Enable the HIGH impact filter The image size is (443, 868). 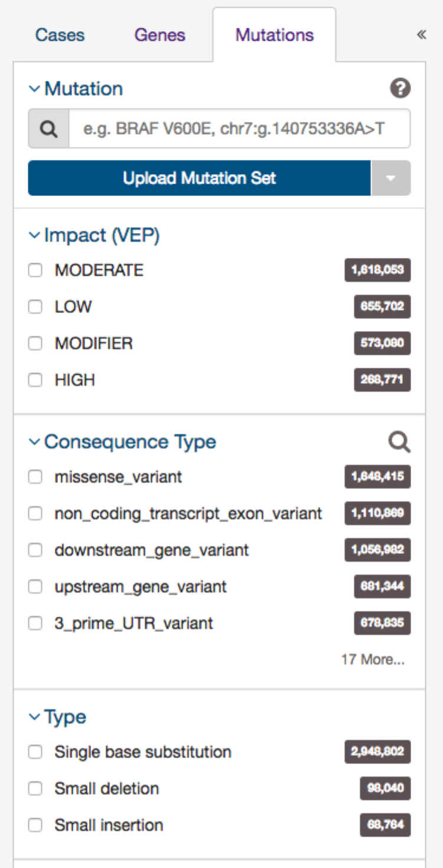pos(35,380)
